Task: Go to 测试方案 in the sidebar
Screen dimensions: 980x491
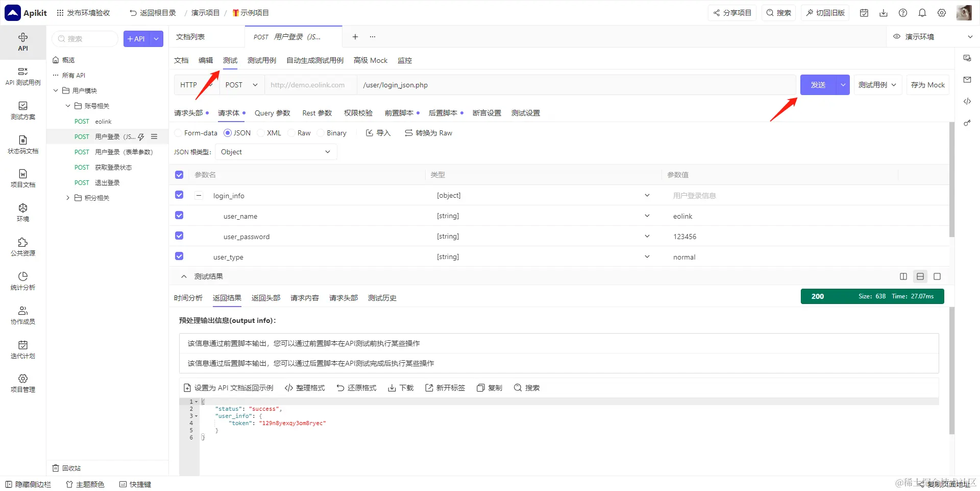Action: (23, 111)
